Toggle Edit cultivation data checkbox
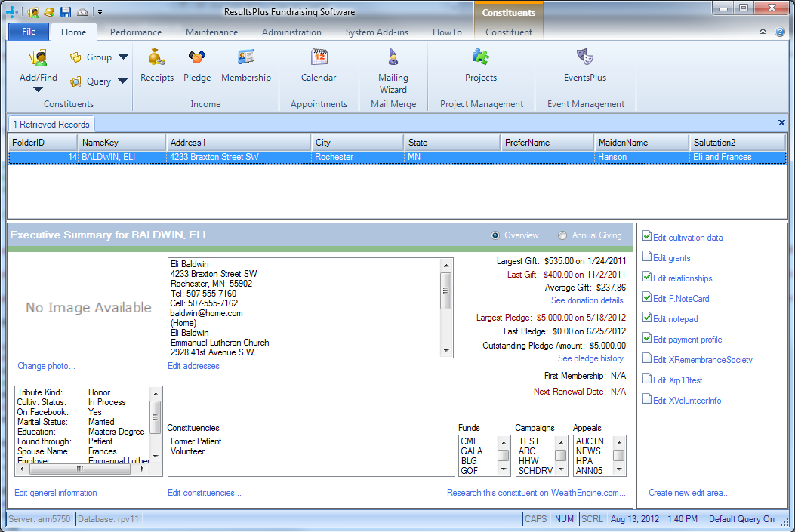Screen dimensions: 795x532 pyautogui.click(x=647, y=235)
